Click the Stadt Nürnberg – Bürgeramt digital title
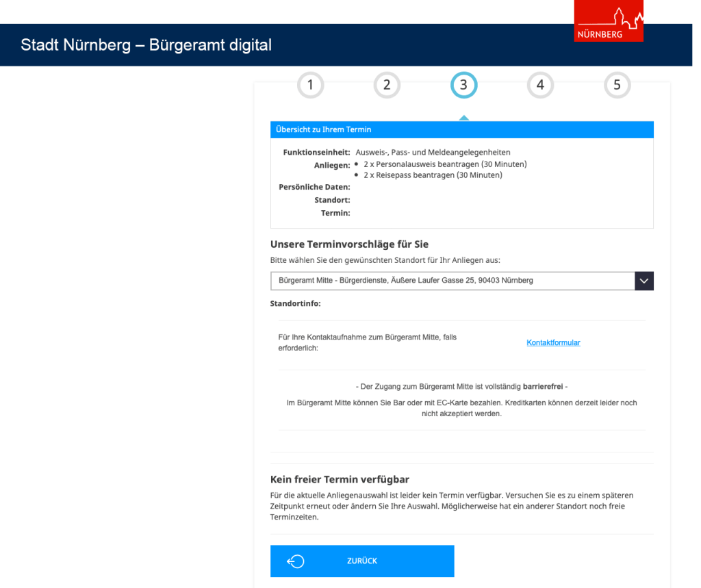Viewport: 701px width, 588px height. coord(146,45)
